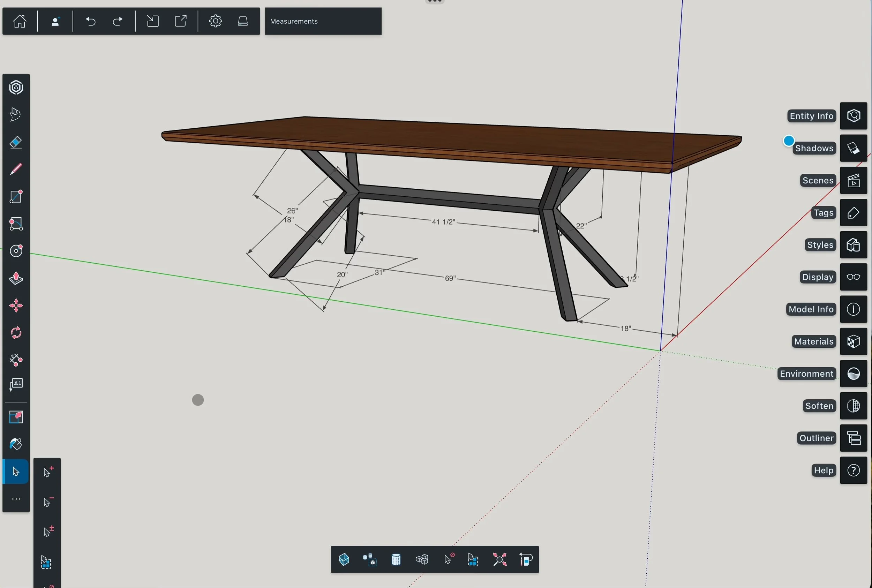Image resolution: width=872 pixels, height=588 pixels.
Task: Choose the Move tool with four arrows
Action: pos(16,306)
